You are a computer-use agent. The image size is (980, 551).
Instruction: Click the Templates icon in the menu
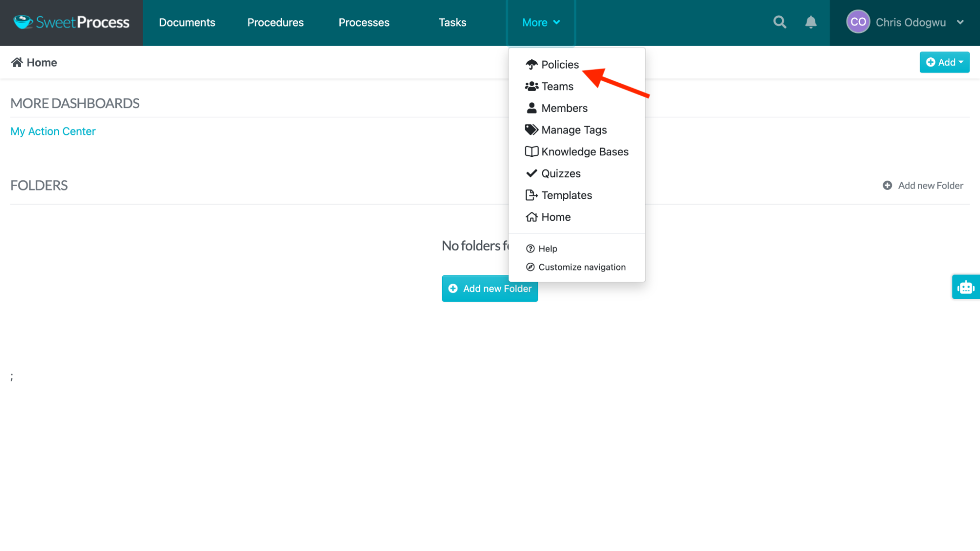point(531,195)
